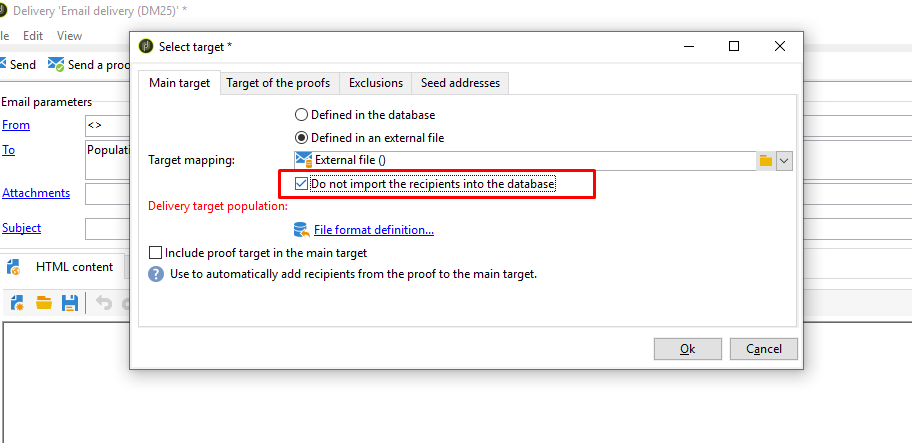Open the Exclusions tab
The height and width of the screenshot is (443, 912).
[x=376, y=83]
